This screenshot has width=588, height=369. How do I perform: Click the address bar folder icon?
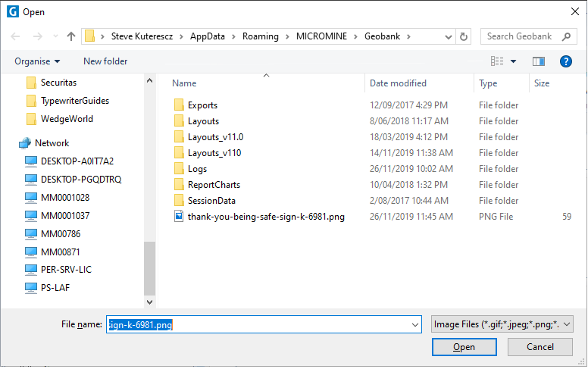[x=89, y=36]
